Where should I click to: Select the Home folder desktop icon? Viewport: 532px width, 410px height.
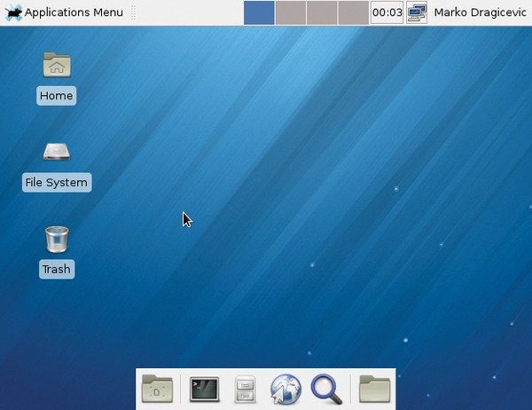pyautogui.click(x=57, y=65)
